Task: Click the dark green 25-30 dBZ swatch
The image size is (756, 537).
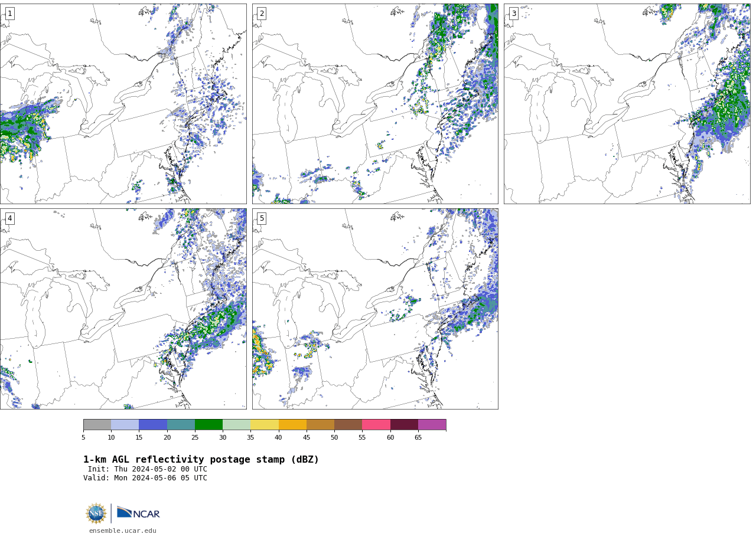Action: coord(208,425)
